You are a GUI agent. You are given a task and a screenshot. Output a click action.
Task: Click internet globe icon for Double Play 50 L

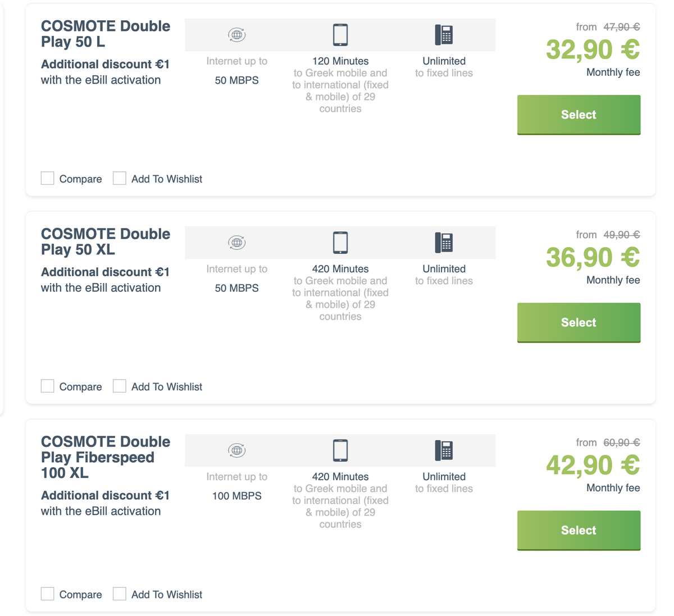pyautogui.click(x=237, y=35)
